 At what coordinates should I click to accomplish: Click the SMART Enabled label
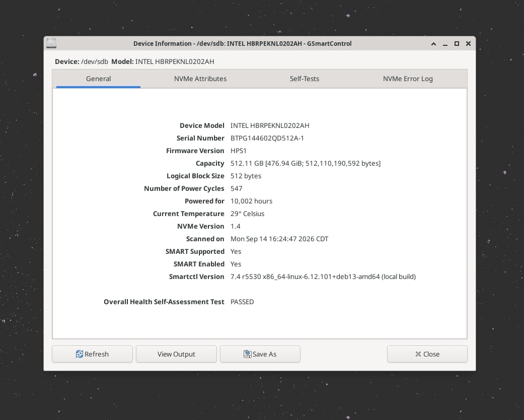tap(199, 264)
